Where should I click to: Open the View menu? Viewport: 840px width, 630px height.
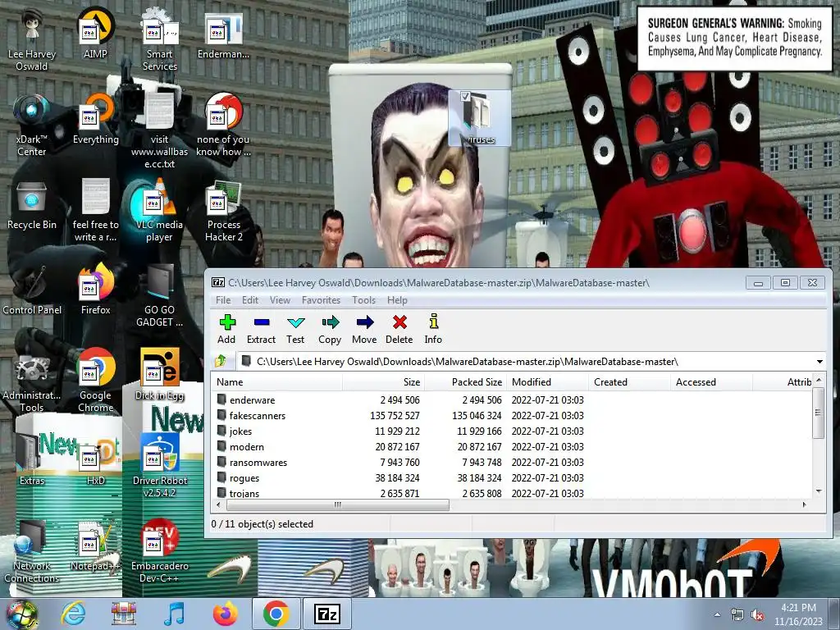coord(280,300)
